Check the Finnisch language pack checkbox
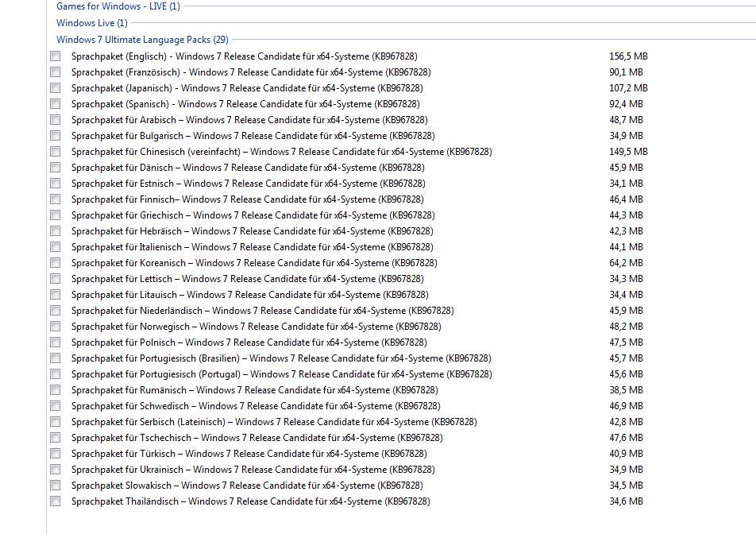This screenshot has width=756, height=534. pos(56,199)
